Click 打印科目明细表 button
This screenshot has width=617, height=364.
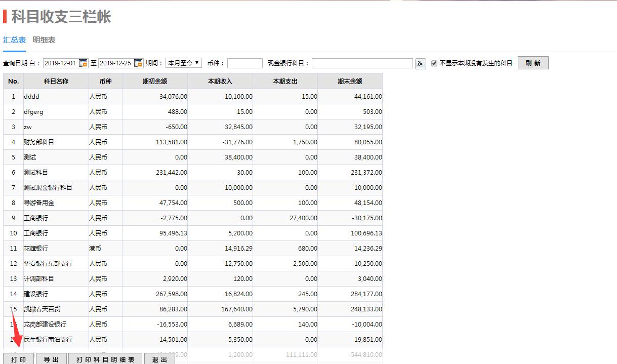106,359
